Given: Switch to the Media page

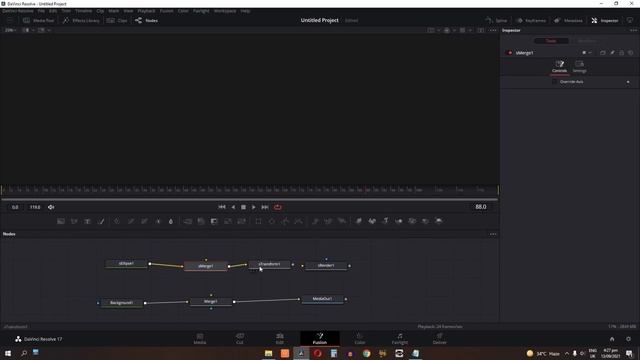Looking at the screenshot, I should [200, 339].
